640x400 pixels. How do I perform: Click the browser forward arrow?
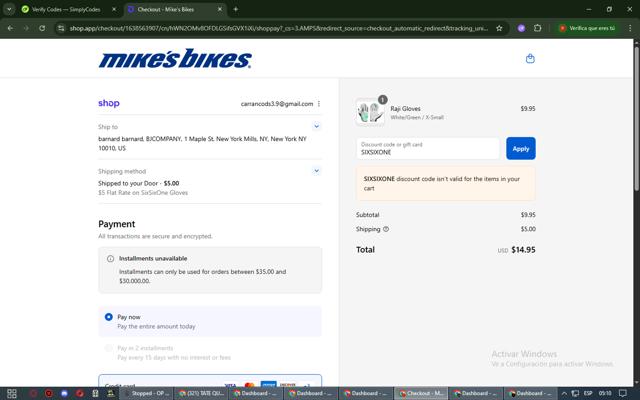pos(26,28)
